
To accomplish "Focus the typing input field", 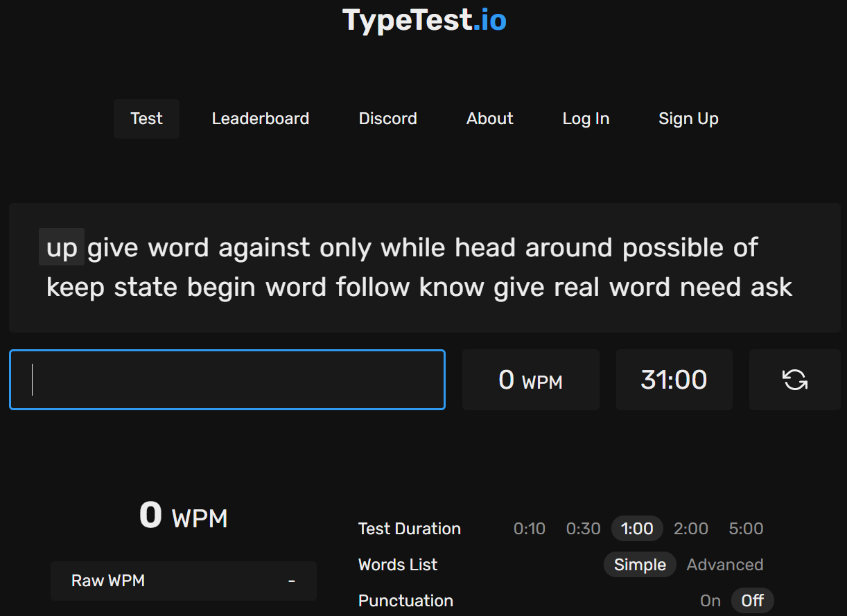I will click(227, 380).
